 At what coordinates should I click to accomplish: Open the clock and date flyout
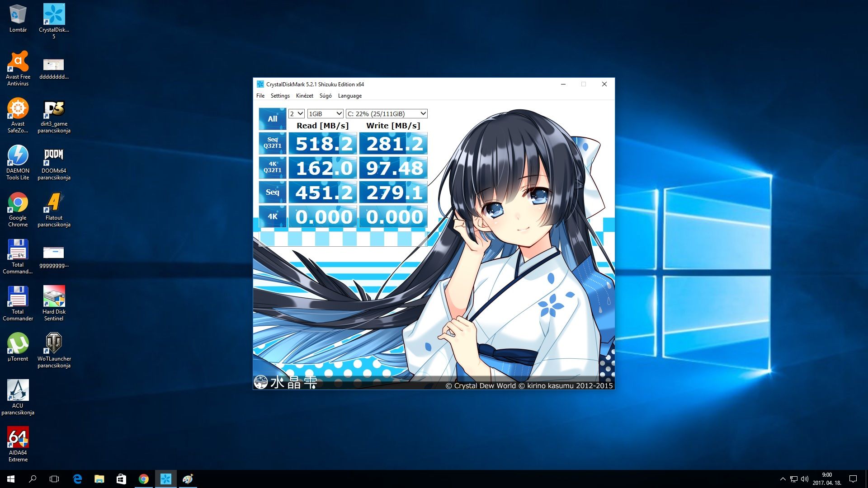[x=827, y=479]
